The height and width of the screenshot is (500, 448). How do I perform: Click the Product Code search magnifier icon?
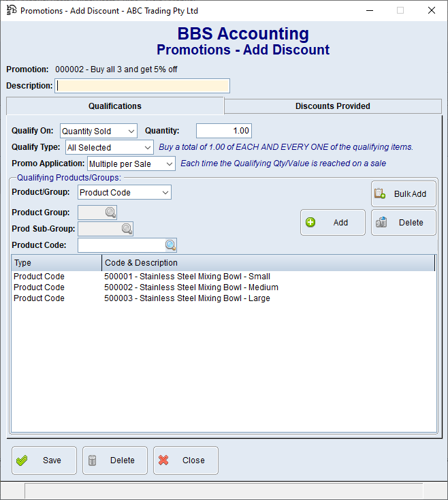point(170,245)
